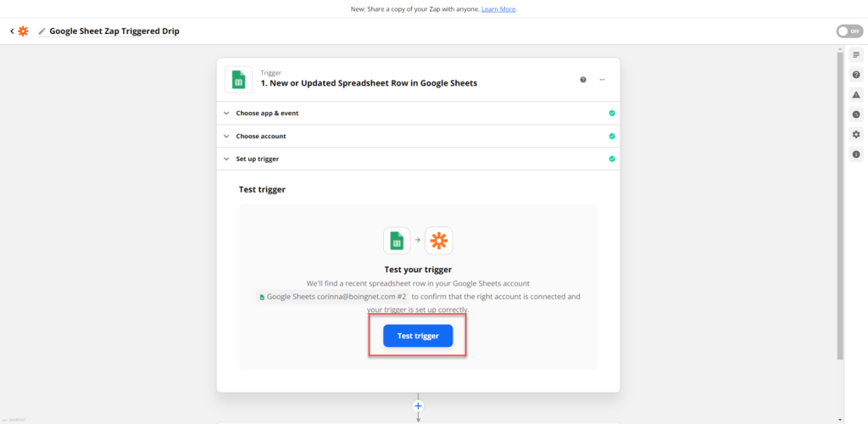Click the blue Test trigger button
Image resolution: width=868 pixels, height=424 pixels.
click(x=418, y=336)
